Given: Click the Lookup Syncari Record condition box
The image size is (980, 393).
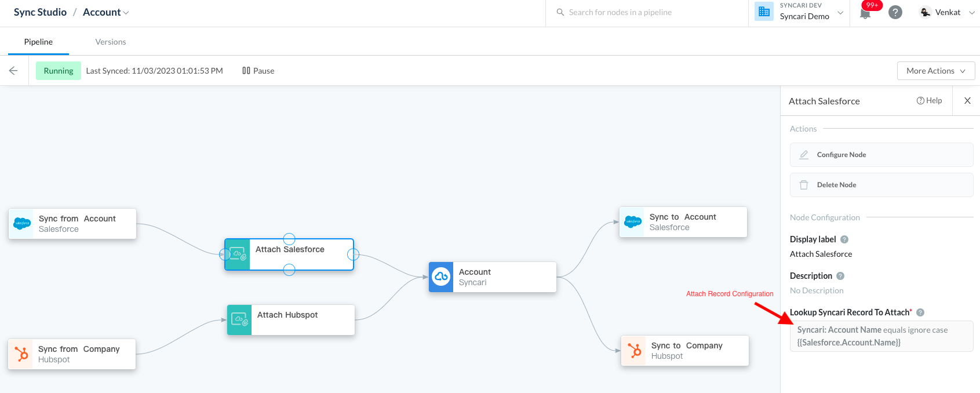Looking at the screenshot, I should 881,336.
